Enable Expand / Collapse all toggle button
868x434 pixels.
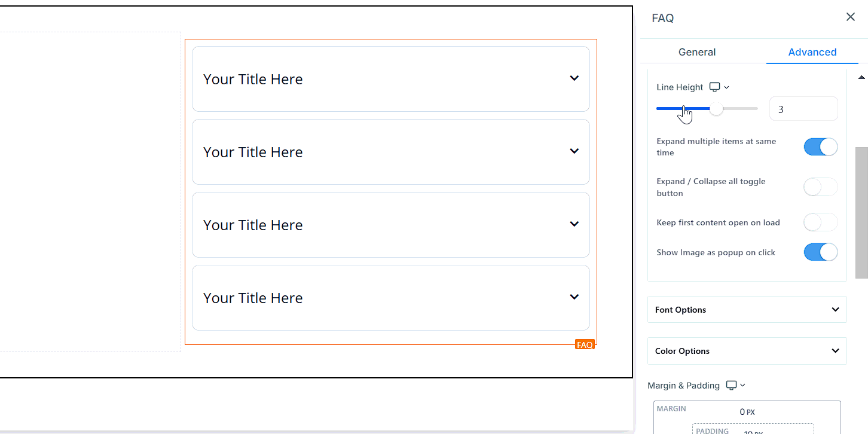(x=820, y=187)
